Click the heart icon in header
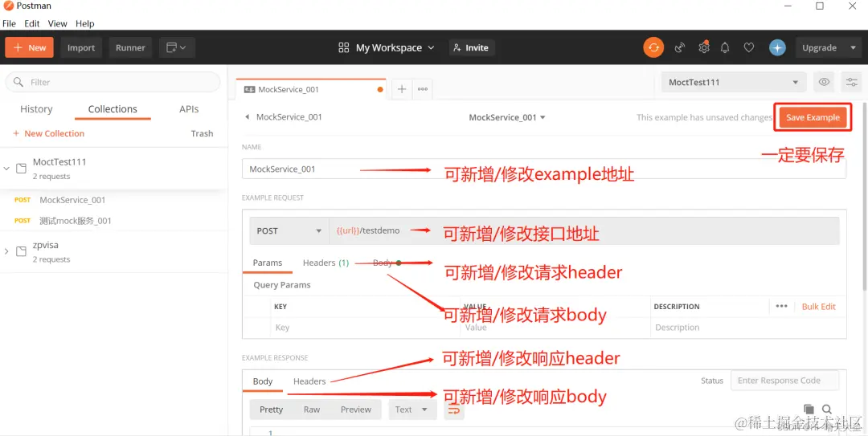 click(x=748, y=47)
